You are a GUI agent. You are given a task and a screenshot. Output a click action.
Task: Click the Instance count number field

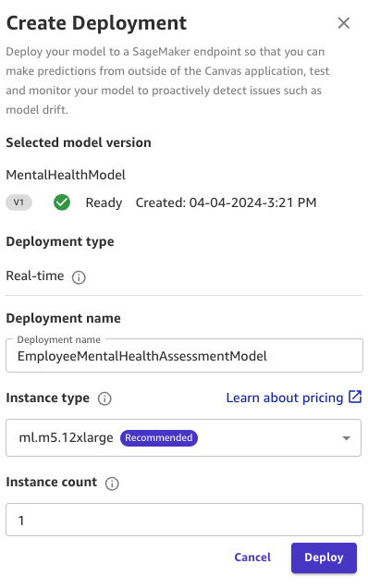tap(184, 520)
